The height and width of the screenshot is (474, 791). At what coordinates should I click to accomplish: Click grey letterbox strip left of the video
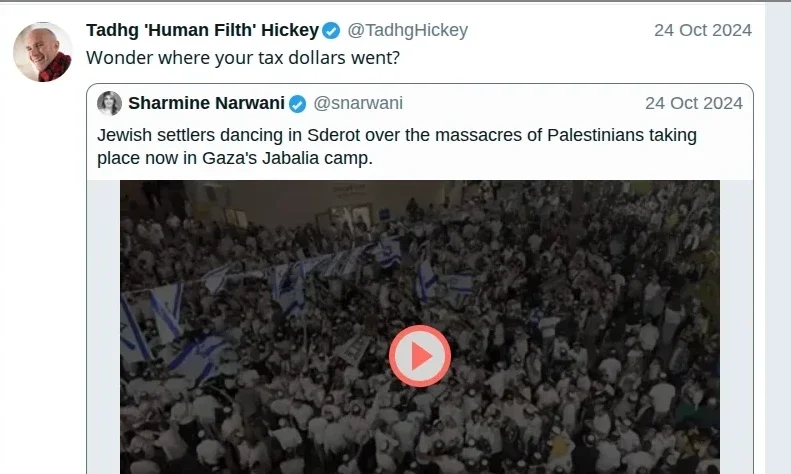coord(103,327)
